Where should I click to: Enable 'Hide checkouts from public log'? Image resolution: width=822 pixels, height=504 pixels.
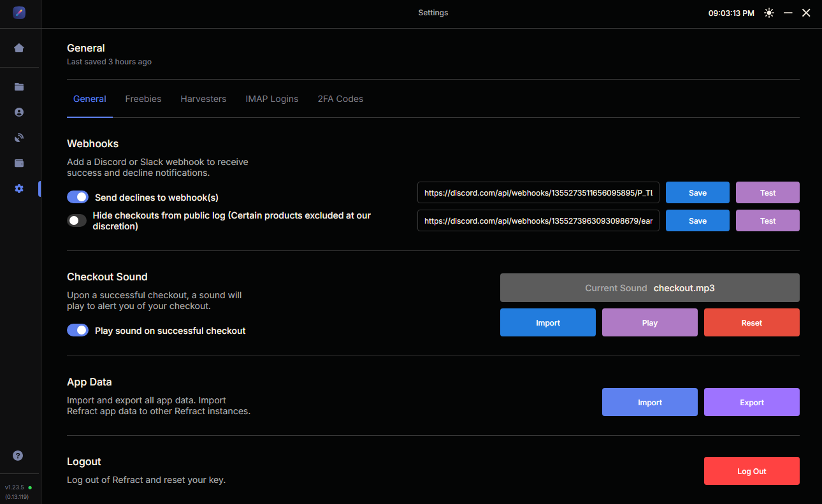pyautogui.click(x=76, y=220)
